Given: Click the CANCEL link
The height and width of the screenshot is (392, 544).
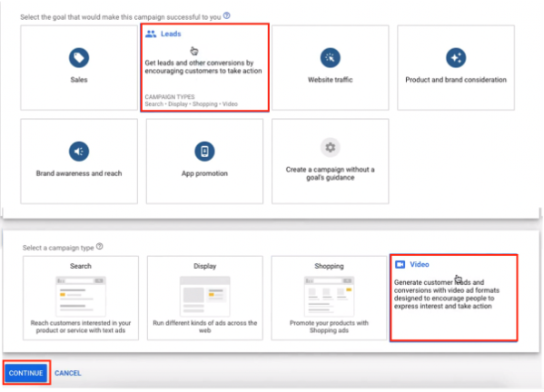Looking at the screenshot, I should point(67,373).
